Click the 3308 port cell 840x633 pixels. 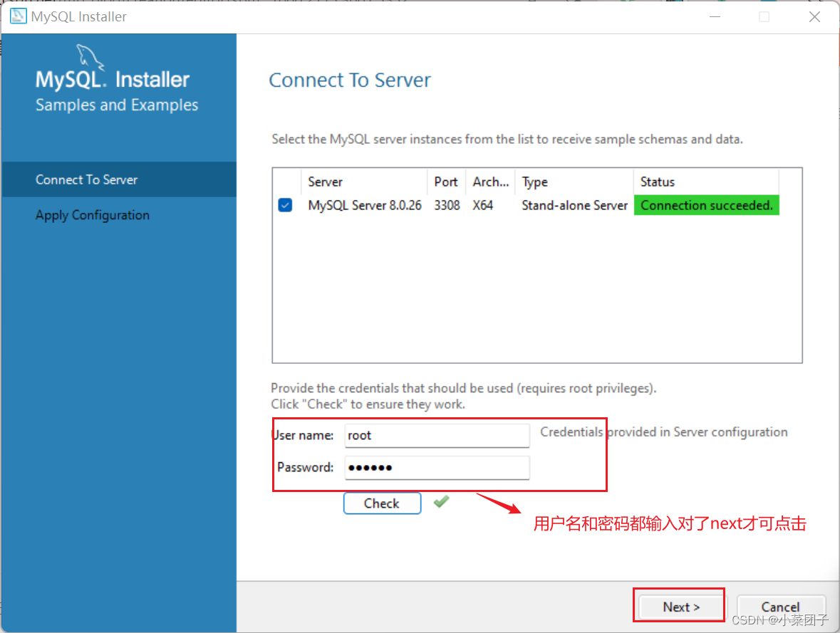coord(447,205)
